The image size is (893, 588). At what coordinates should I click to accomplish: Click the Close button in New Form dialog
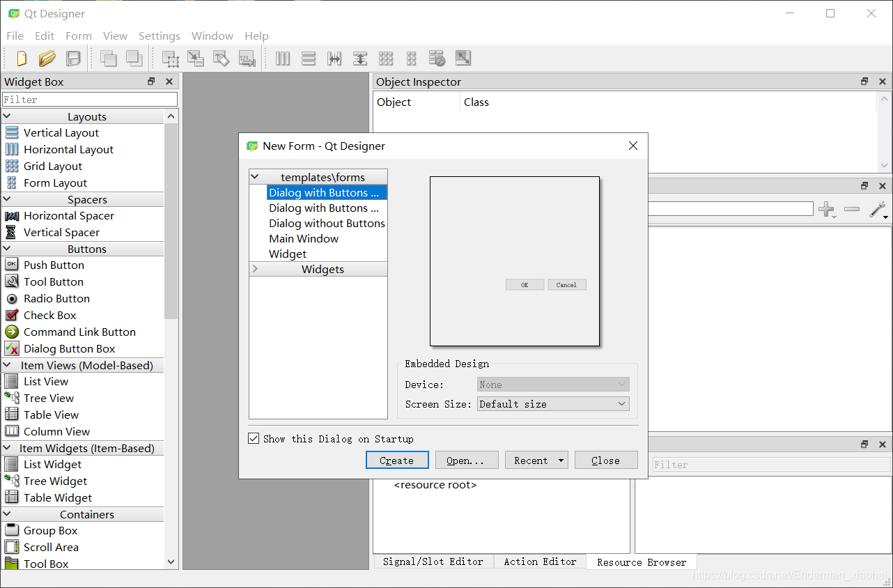point(606,461)
